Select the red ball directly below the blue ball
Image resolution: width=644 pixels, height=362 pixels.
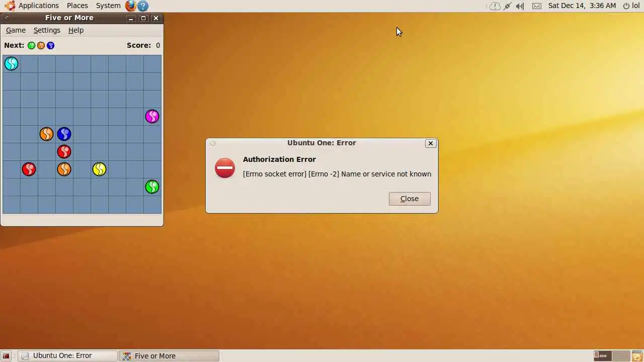tap(64, 152)
